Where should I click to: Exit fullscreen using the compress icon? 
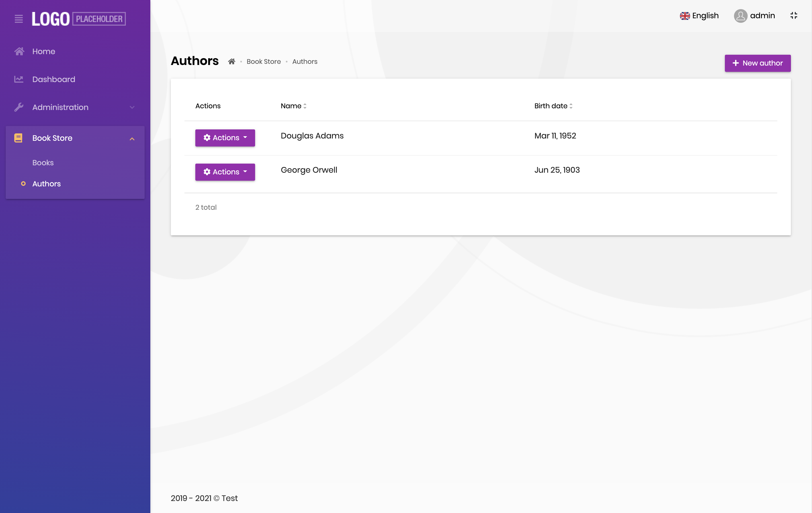(794, 15)
